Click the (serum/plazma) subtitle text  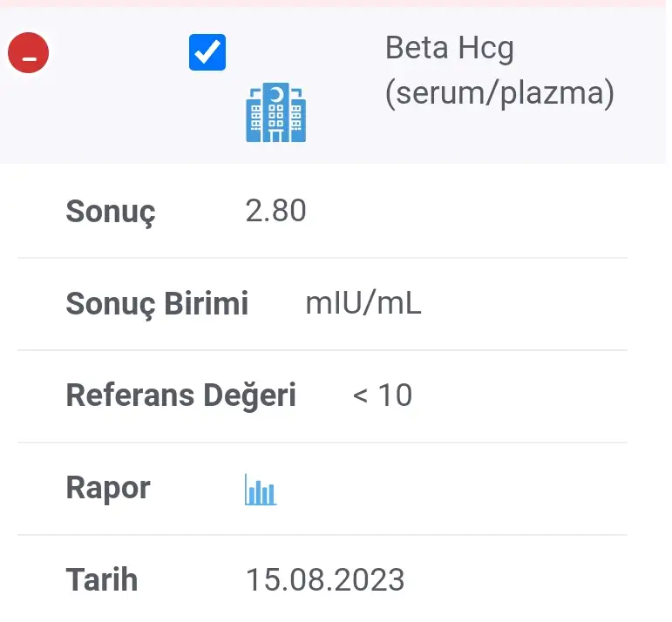pos(499,93)
